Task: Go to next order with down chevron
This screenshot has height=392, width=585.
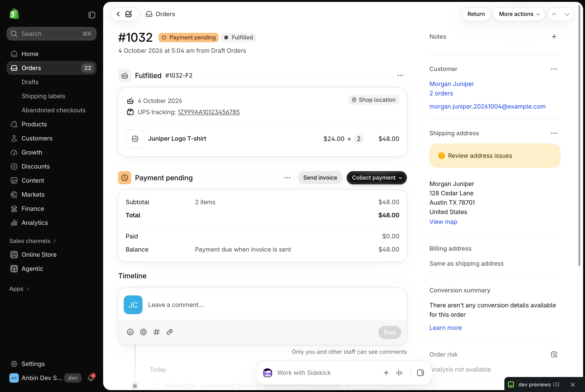Action: (x=567, y=14)
